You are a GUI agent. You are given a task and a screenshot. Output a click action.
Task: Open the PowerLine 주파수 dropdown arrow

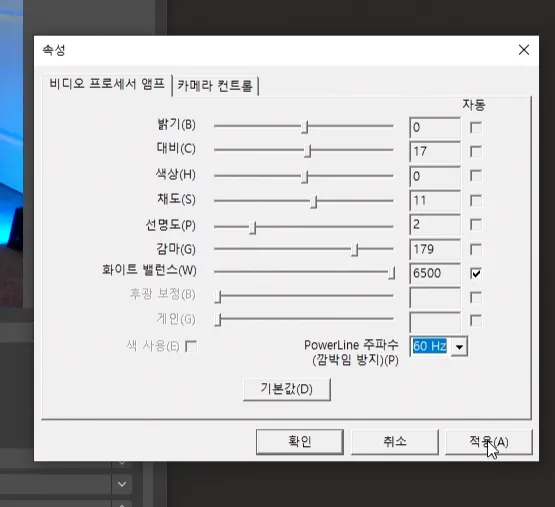[x=459, y=347]
